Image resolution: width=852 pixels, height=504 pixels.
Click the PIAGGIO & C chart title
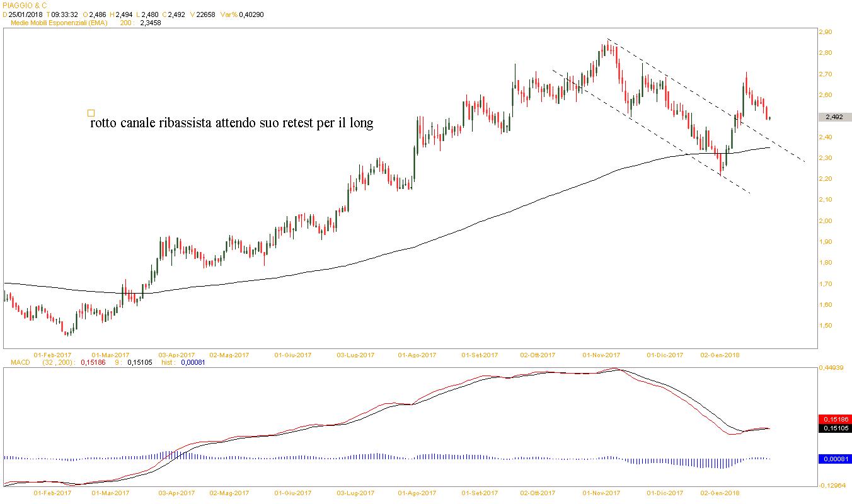pos(25,5)
